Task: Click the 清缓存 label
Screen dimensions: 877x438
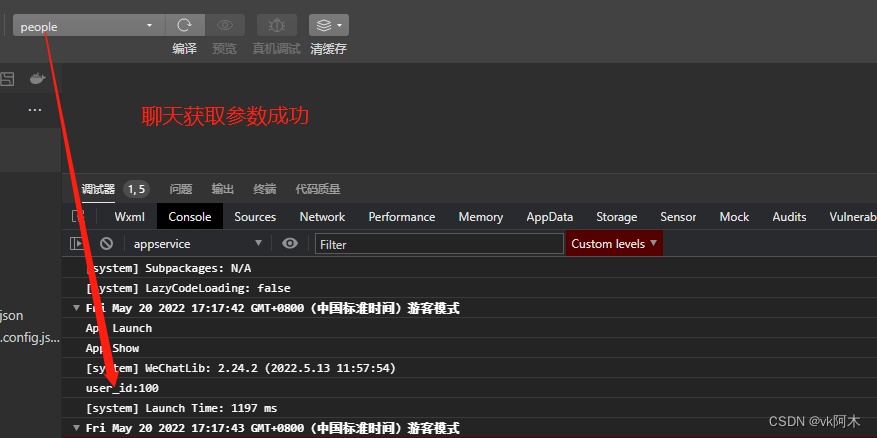Action: 329,49
